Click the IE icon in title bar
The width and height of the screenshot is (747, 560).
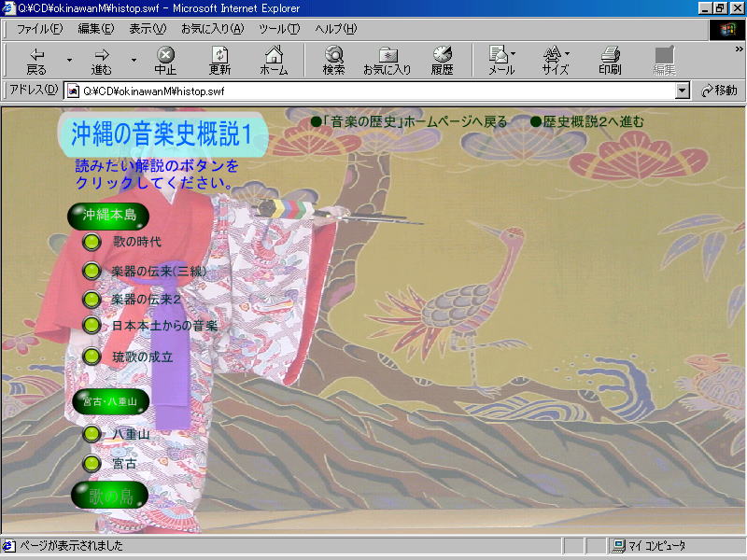click(x=8, y=8)
